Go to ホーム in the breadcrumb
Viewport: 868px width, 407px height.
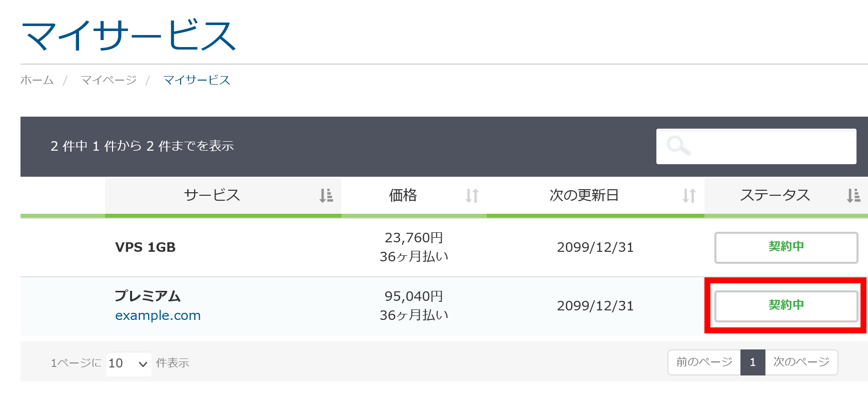point(37,80)
